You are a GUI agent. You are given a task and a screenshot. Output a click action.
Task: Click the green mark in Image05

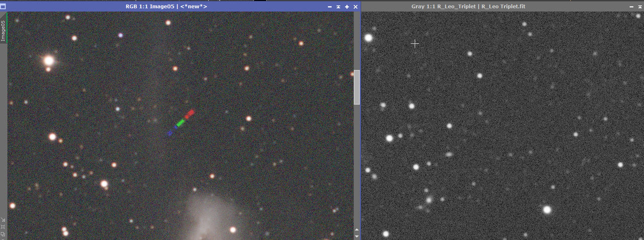(x=180, y=123)
